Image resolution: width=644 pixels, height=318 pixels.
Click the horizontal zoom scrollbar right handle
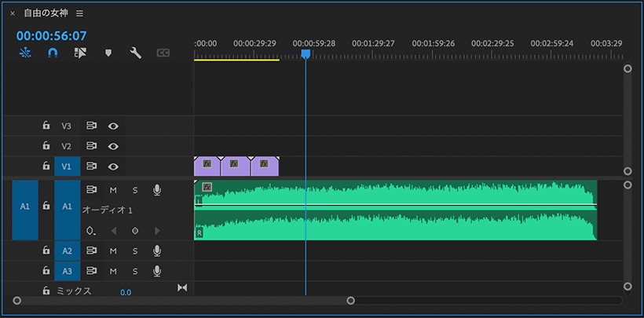tap(351, 301)
